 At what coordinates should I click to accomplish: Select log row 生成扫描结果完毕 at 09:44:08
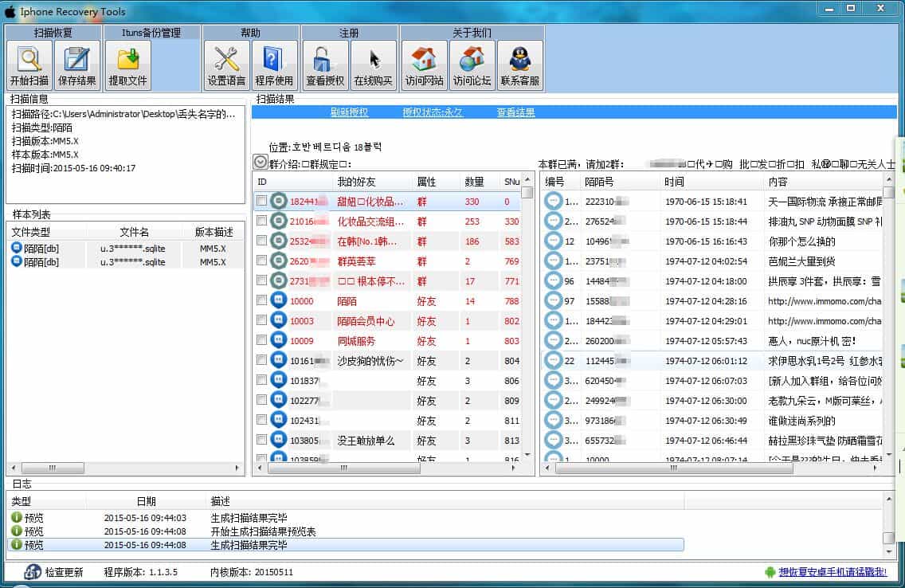point(345,544)
